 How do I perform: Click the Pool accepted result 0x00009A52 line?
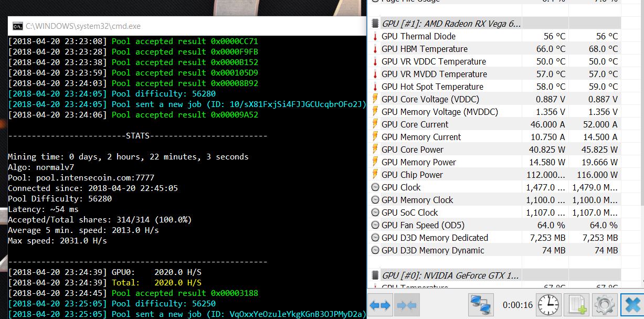(133, 115)
